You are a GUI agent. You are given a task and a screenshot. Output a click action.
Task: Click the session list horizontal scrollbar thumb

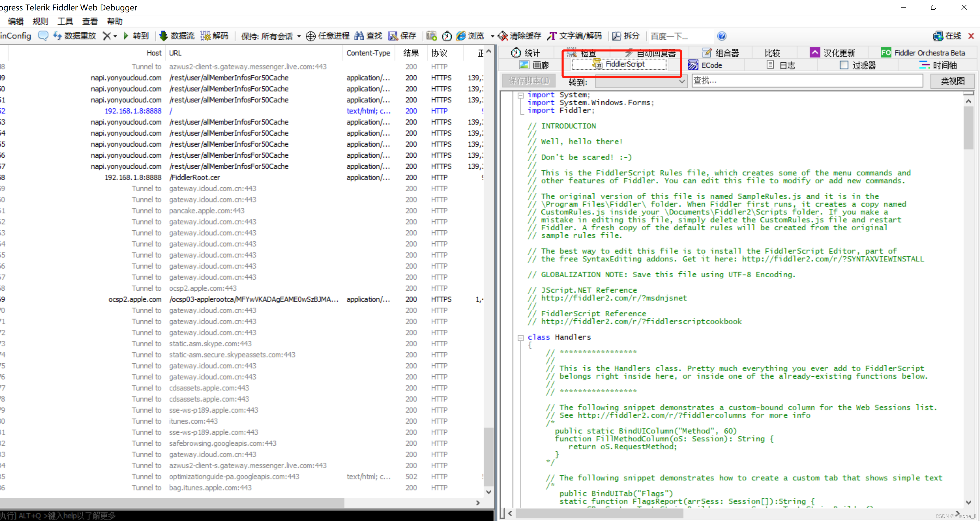172,503
